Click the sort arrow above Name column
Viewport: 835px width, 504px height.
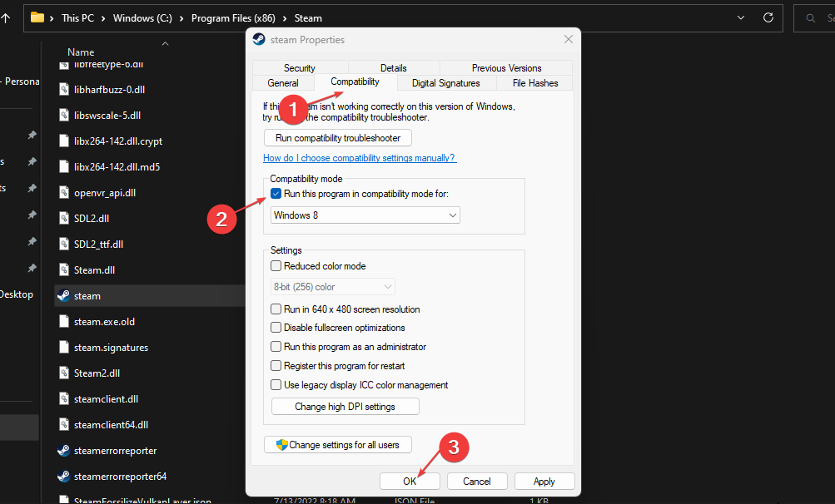pyautogui.click(x=165, y=43)
